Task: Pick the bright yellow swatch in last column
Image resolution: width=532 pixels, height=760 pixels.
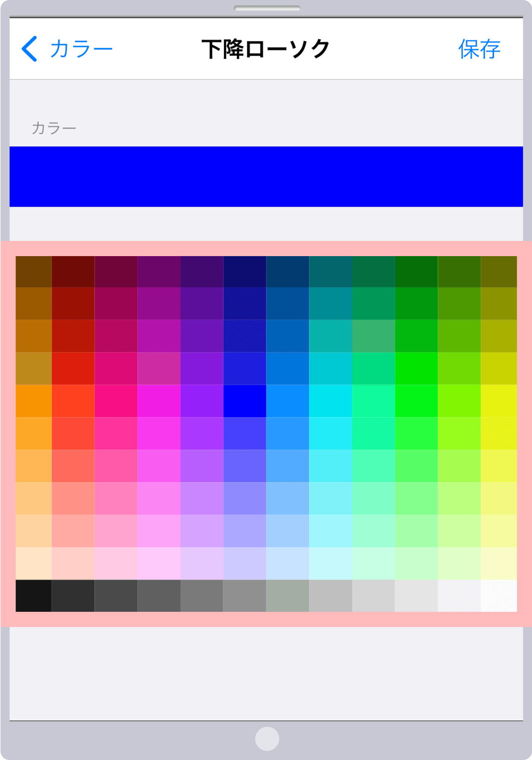Action: tap(499, 401)
